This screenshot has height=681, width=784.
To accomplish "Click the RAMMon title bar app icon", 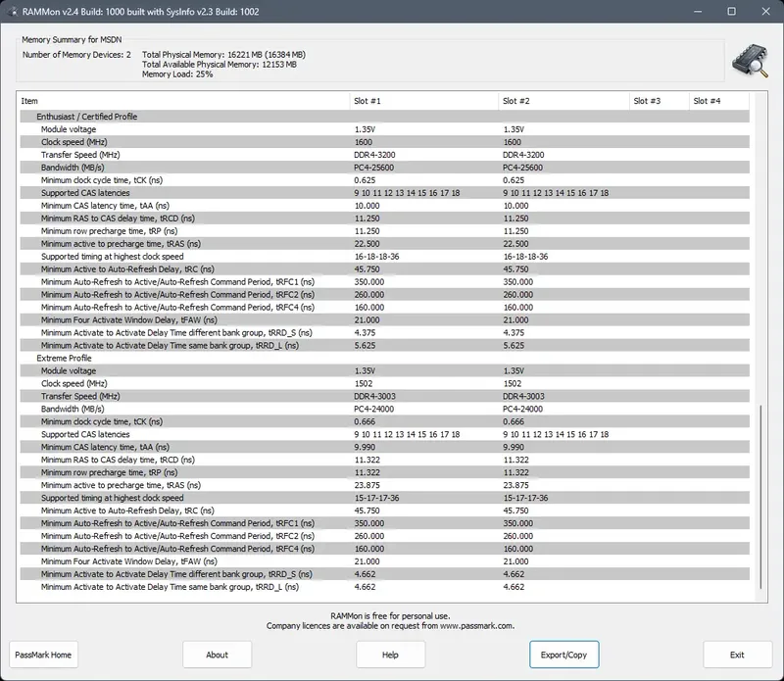I will pos(12,12).
